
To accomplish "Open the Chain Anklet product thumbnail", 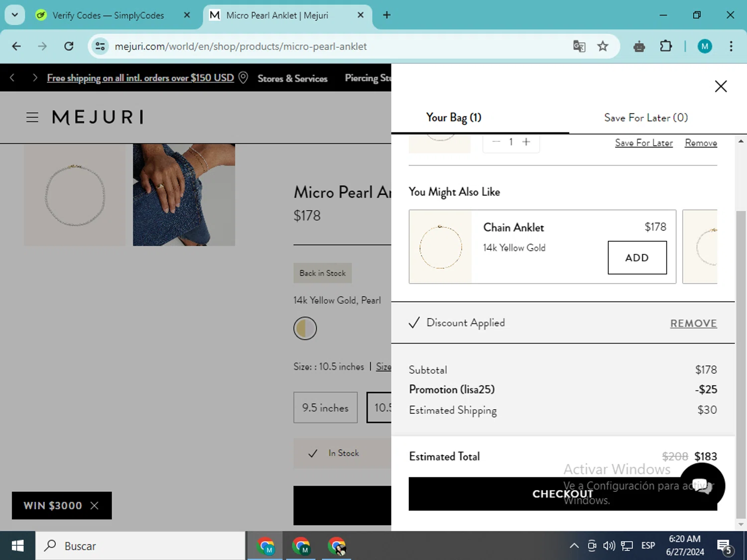I will point(440,247).
